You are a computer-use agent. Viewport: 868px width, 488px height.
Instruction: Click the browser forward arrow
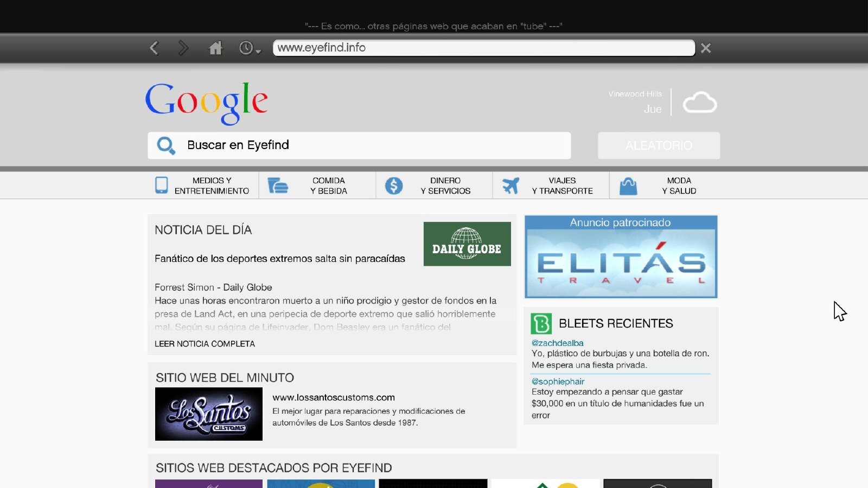(x=183, y=48)
